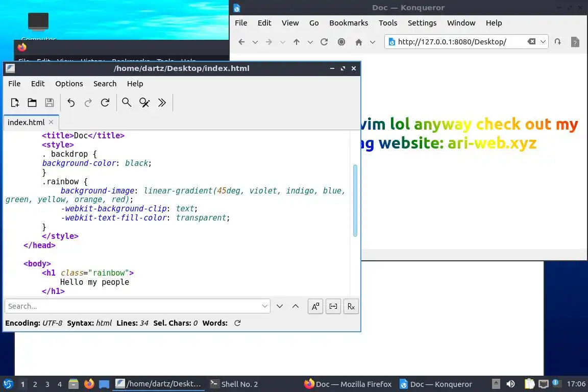Stop loading the page in Konqueror
This screenshot has height=392, width=588.
coord(341,42)
